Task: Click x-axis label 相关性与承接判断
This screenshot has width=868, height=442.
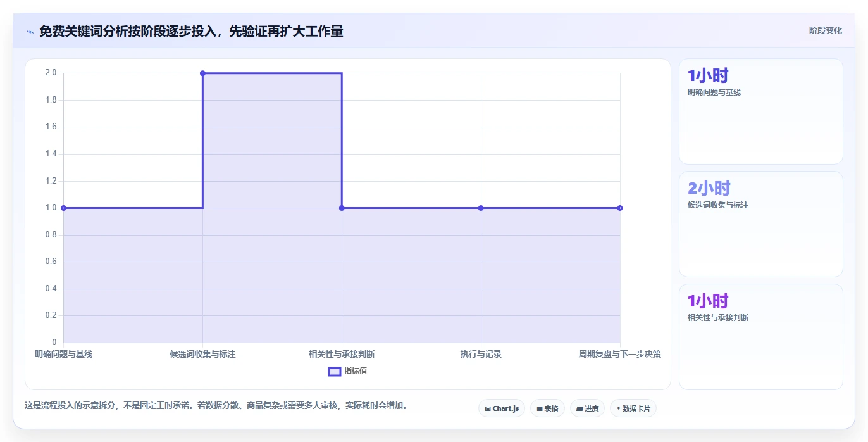Action: point(342,354)
